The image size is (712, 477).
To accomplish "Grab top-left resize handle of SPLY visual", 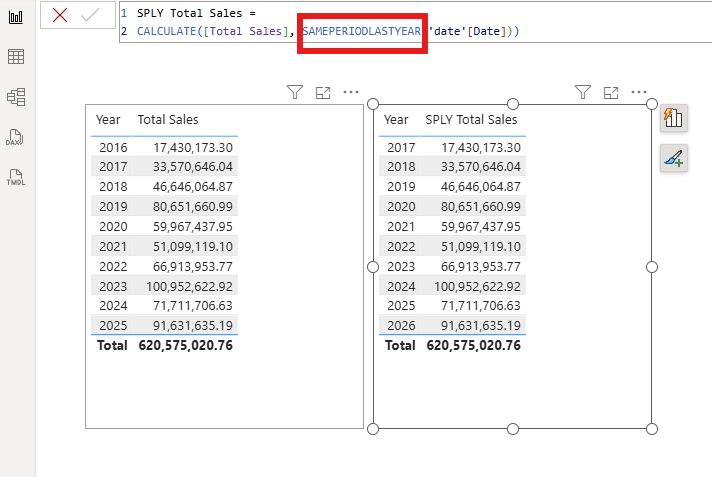I will 373,104.
